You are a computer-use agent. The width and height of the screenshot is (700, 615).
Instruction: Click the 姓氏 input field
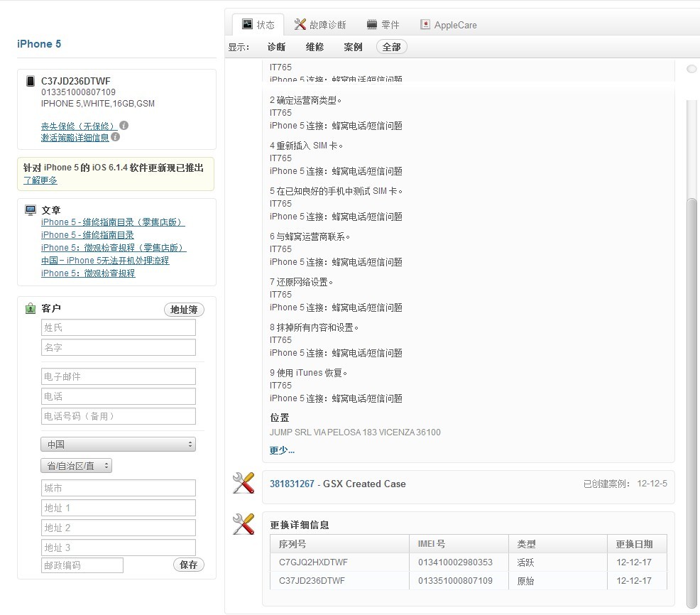click(x=118, y=327)
